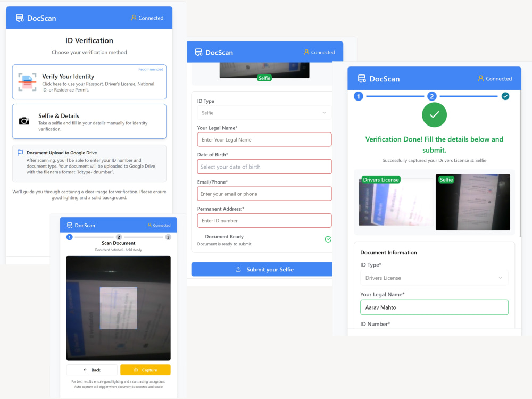Click the selfie preview image at top of Selfie form
This screenshot has height=399, width=532.
[x=264, y=70]
